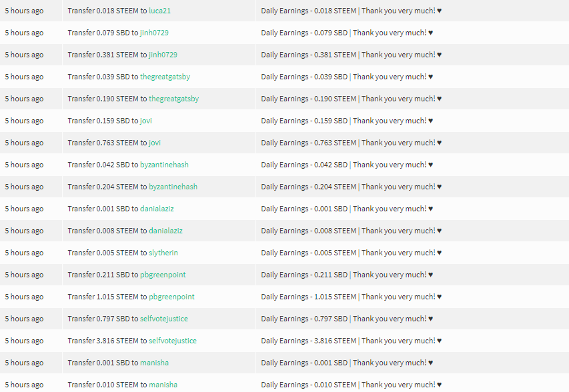Open jinh0729 link in the 0.381 STEEM transfer
This screenshot has width=569, height=392.
tap(163, 55)
